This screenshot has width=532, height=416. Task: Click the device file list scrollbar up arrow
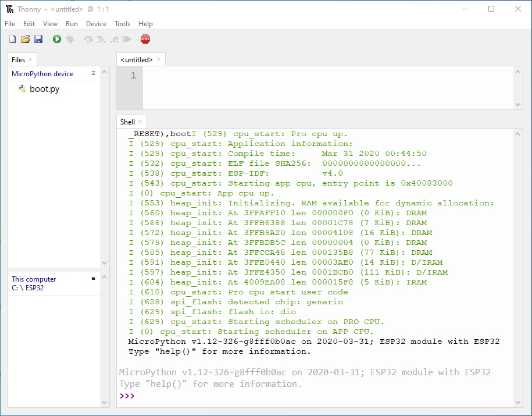105,72
